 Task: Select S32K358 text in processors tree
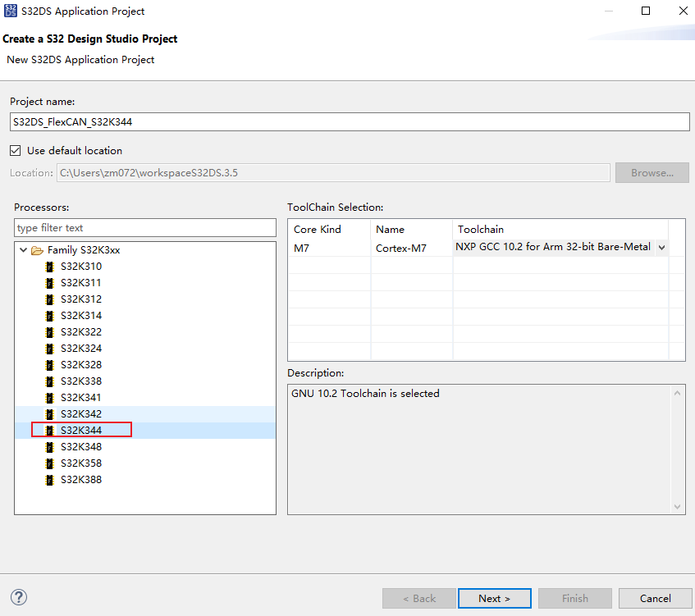[x=81, y=463]
